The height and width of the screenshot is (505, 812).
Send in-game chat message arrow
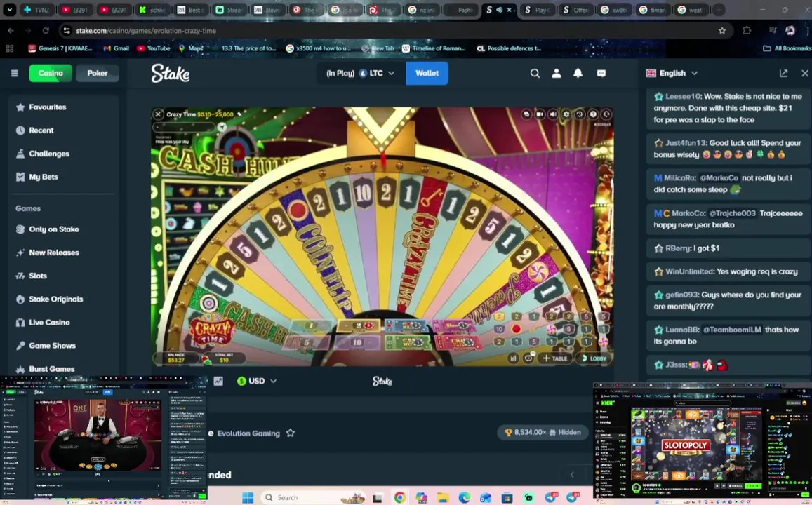click(x=222, y=127)
